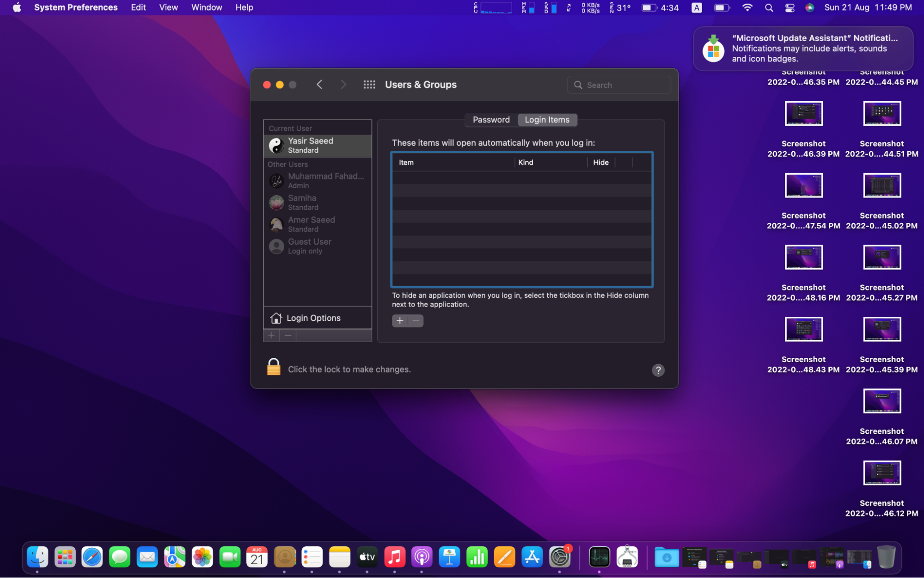924x578 pixels.
Task: Open Login Options house icon
Action: (276, 318)
